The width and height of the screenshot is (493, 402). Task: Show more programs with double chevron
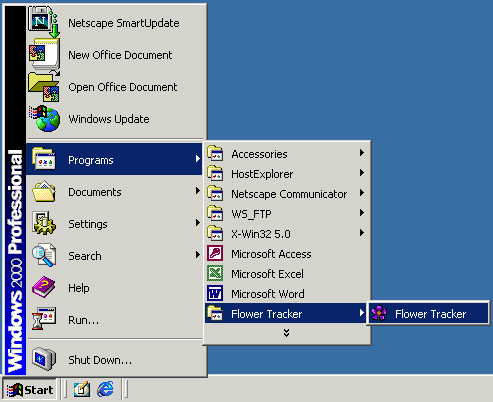point(286,332)
